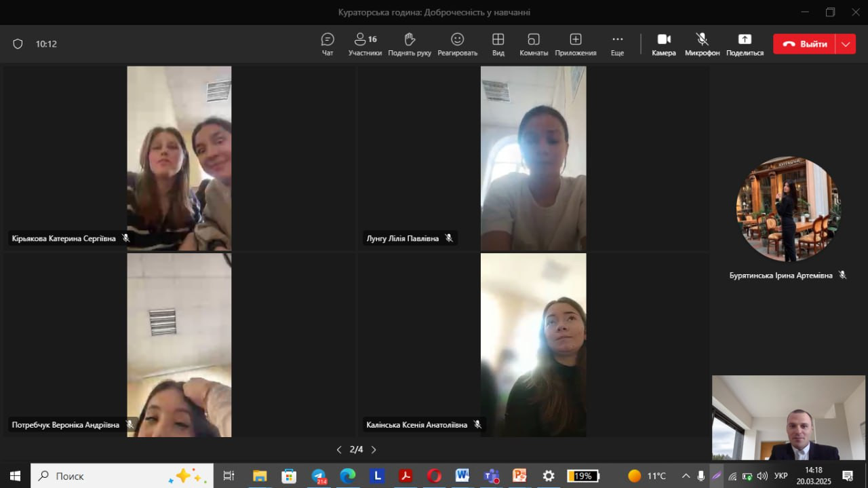The width and height of the screenshot is (868, 488).
Task: Click Поднять руку icon
Action: click(410, 44)
